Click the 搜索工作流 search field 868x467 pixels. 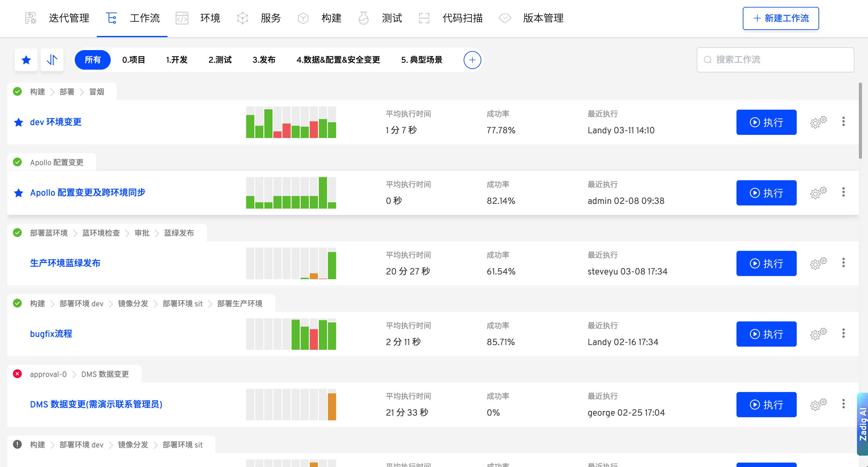[x=775, y=60]
